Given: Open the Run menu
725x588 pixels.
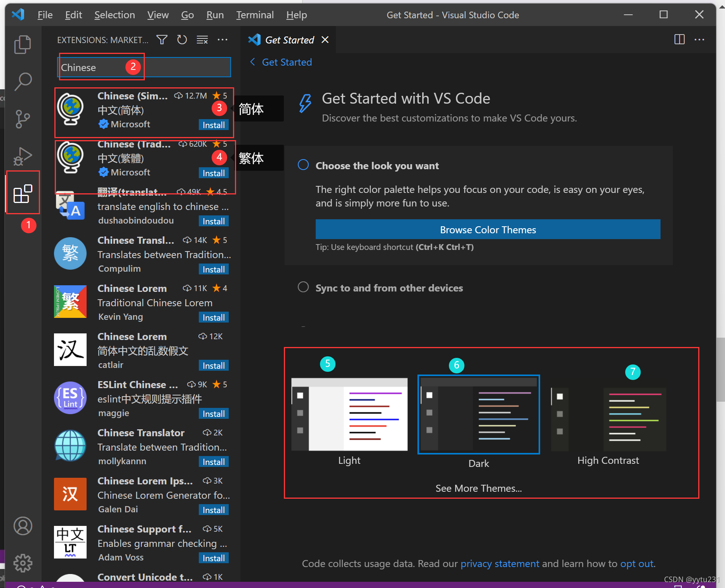Looking at the screenshot, I should 215,15.
